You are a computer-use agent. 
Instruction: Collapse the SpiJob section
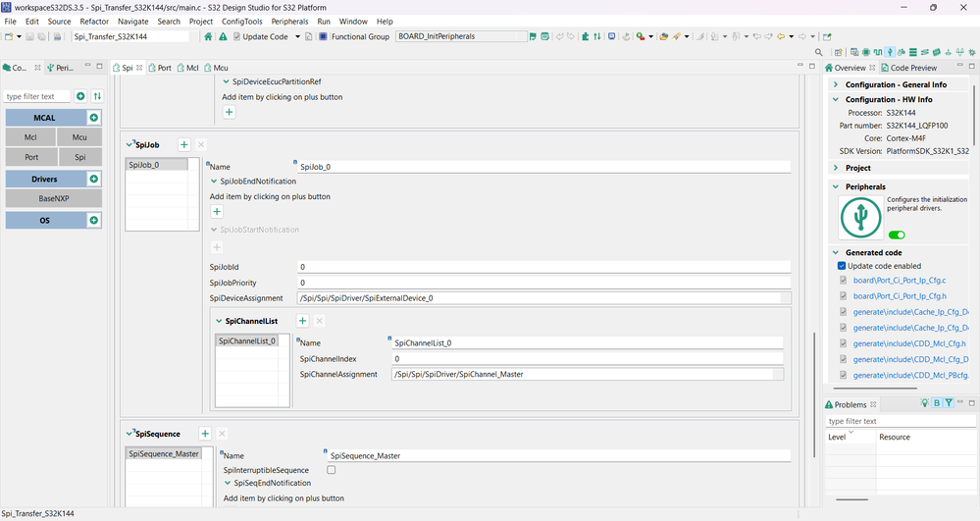point(129,144)
